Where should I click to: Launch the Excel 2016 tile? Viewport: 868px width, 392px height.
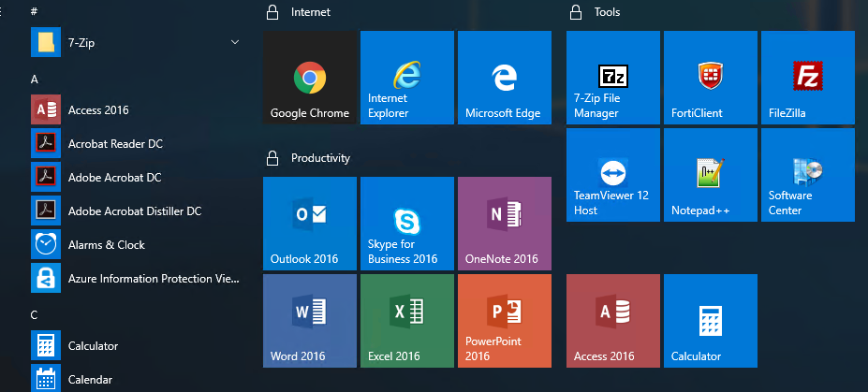tap(406, 321)
